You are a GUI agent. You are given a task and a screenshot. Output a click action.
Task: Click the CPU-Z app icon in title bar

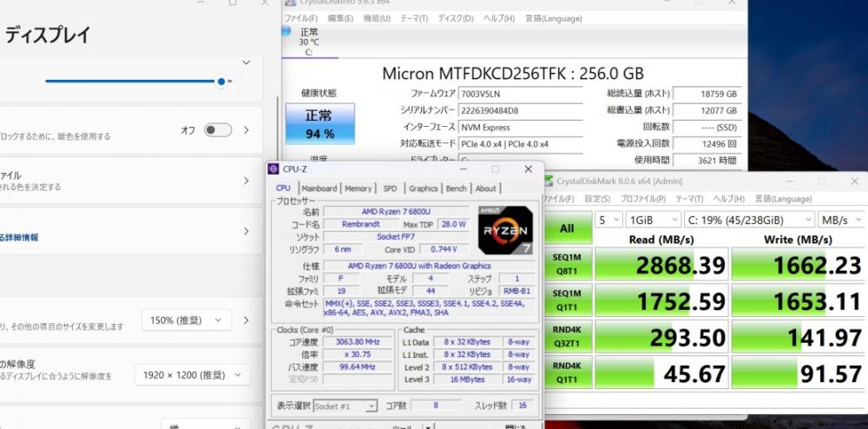pos(273,168)
